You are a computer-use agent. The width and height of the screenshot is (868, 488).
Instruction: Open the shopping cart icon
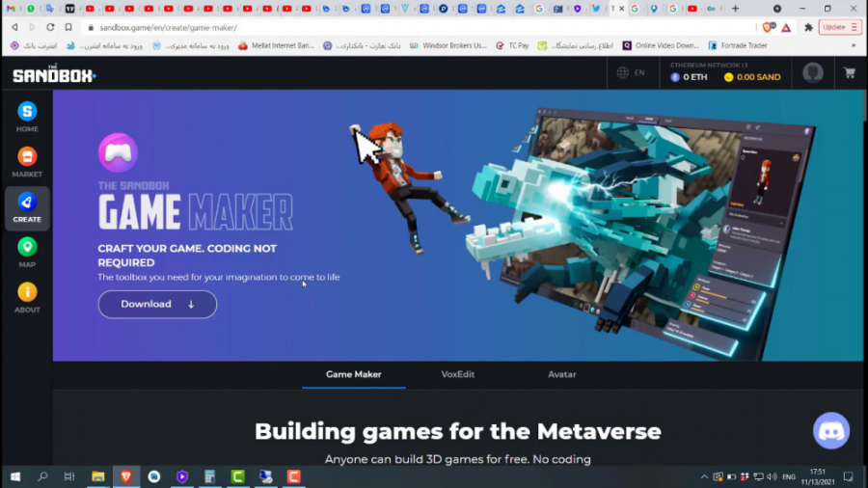(849, 72)
